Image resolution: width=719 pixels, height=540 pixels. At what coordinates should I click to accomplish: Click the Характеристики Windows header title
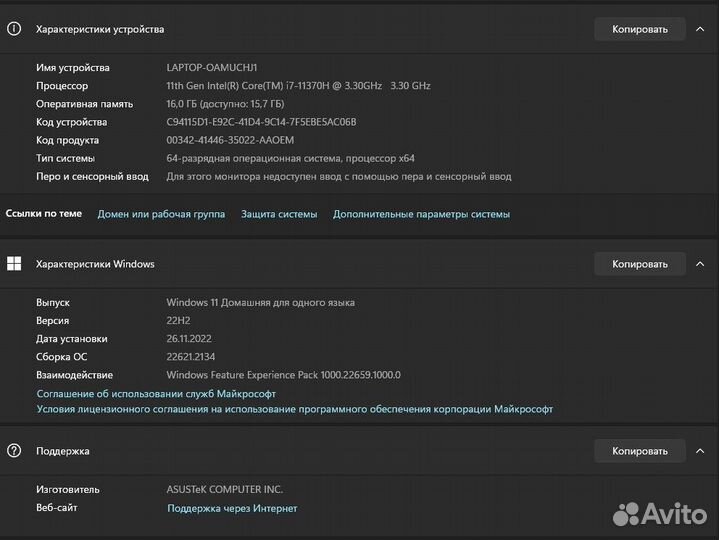click(95, 264)
